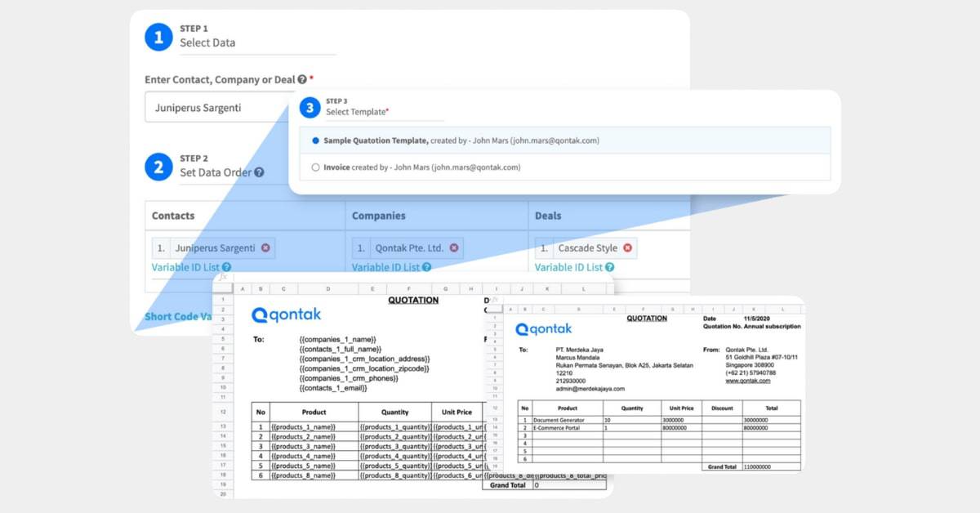Click Qontak logo in template spreadsheet
The width and height of the screenshot is (980, 513).
pos(287,314)
